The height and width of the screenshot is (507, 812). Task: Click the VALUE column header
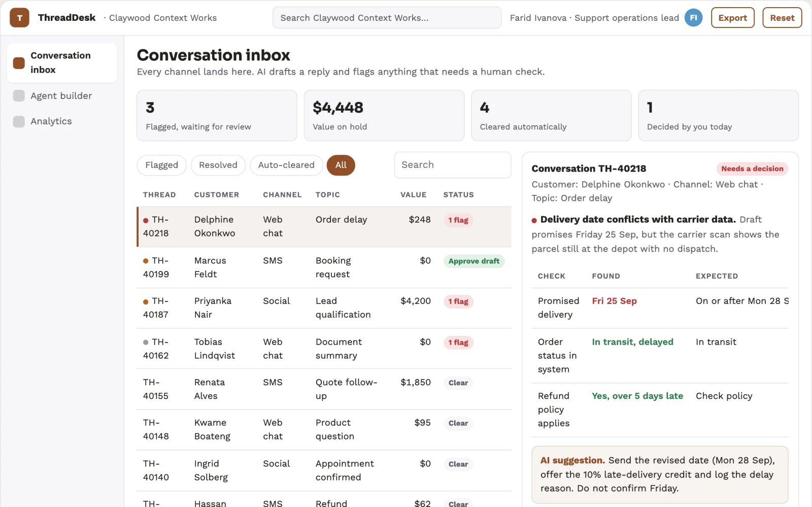click(413, 195)
